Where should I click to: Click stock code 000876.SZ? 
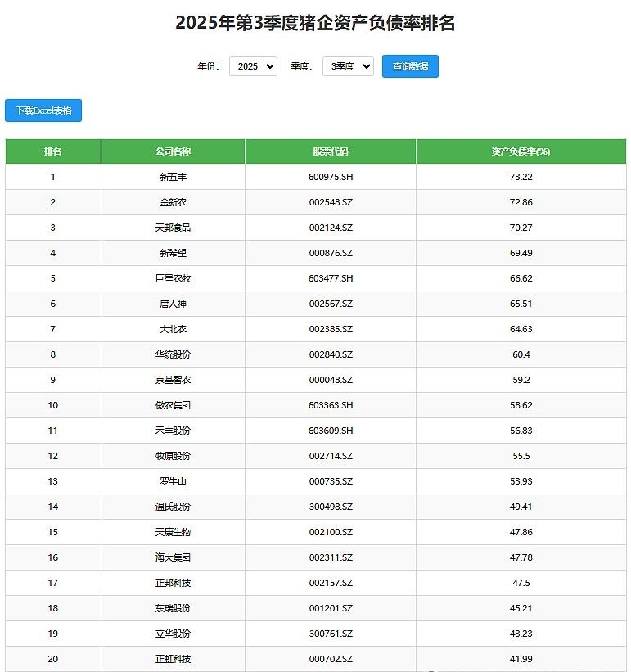(331, 253)
